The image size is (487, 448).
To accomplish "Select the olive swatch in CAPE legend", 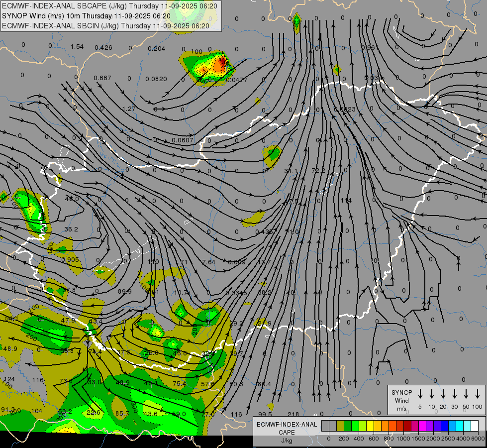I will click(x=340, y=426).
